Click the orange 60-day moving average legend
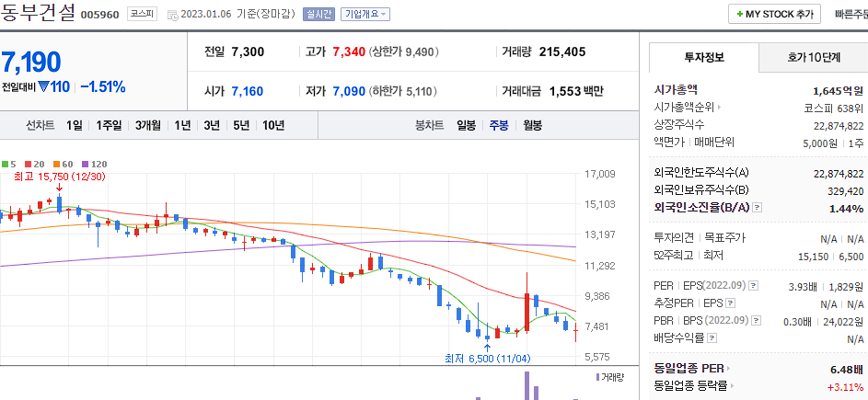The width and height of the screenshot is (868, 400). point(64,165)
